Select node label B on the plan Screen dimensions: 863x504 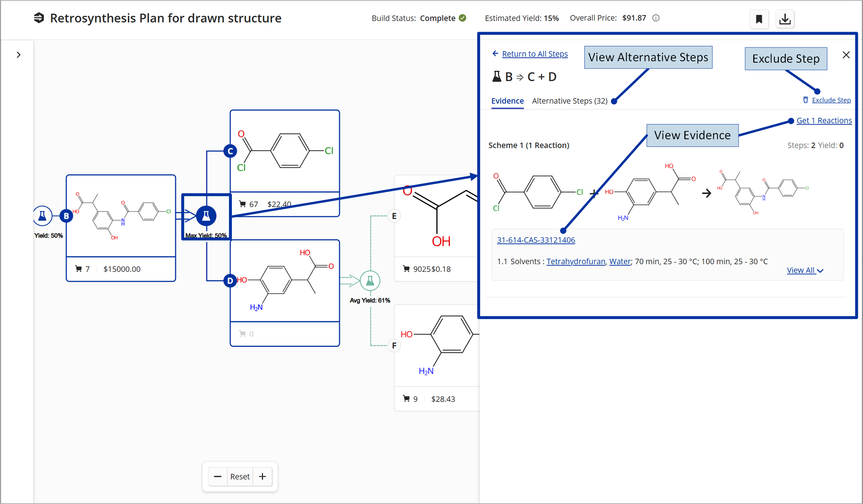pyautogui.click(x=66, y=216)
